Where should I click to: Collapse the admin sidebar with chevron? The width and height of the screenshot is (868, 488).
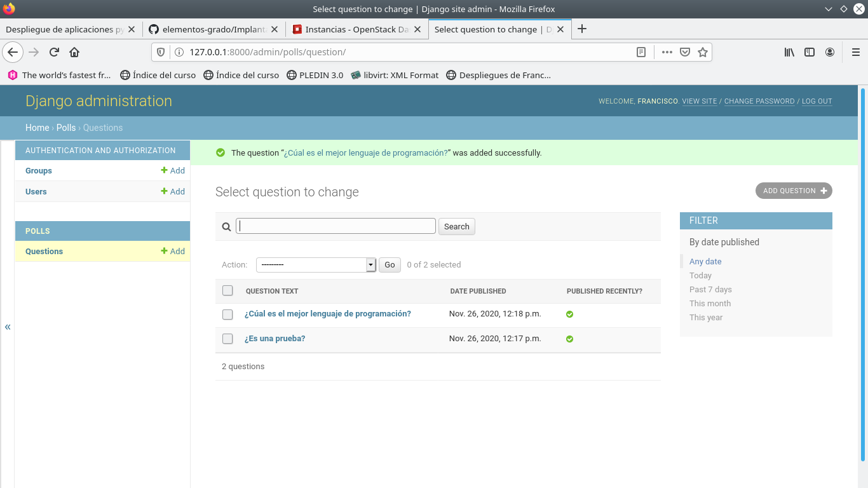[8, 327]
